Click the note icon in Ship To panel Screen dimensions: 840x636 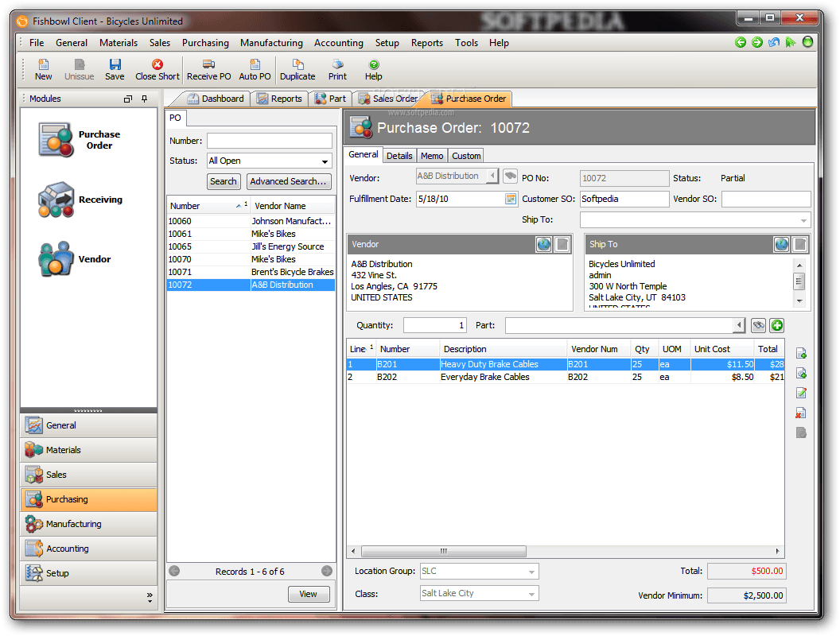click(x=799, y=244)
